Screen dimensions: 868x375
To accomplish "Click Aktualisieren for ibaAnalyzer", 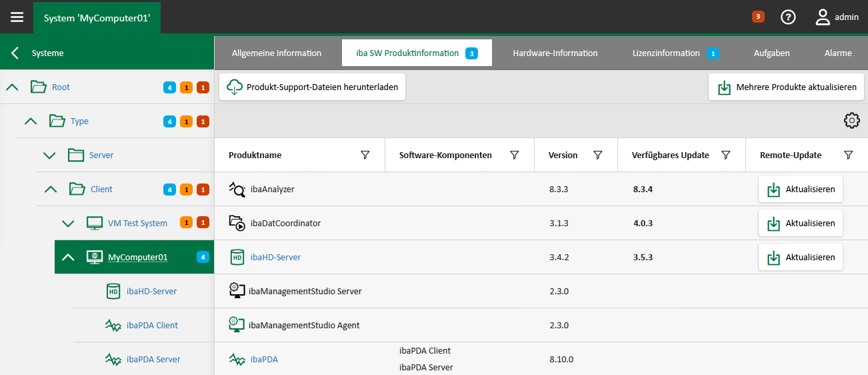I will tap(801, 190).
